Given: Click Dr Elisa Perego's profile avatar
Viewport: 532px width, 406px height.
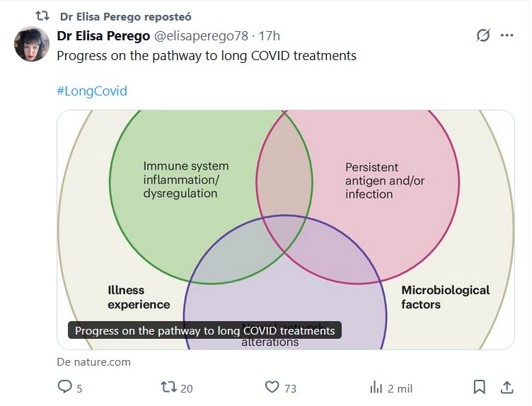Looking at the screenshot, I should pos(32,44).
